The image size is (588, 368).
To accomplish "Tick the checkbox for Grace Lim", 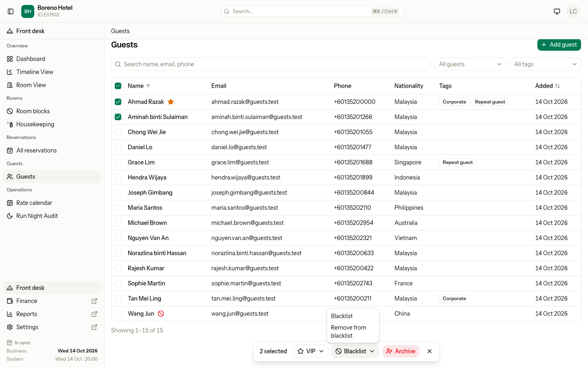I will 118,162.
